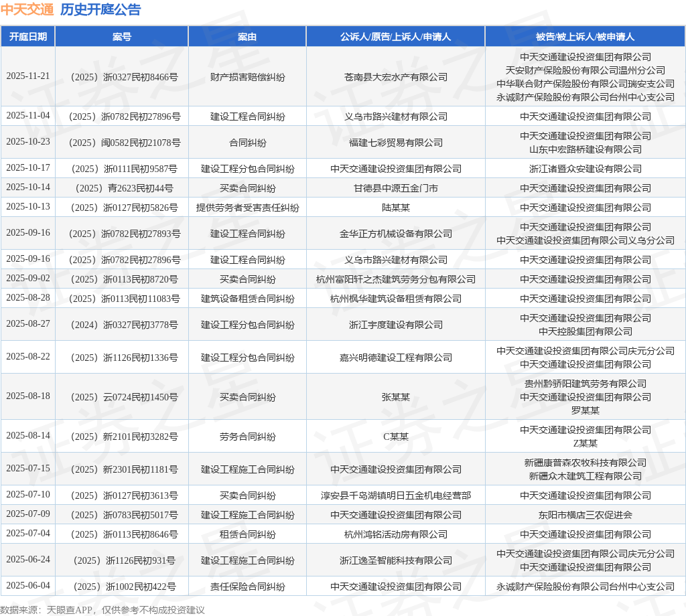
Task: Click plaintiff 福建七彩贸易有限公司
Action: click(x=395, y=143)
